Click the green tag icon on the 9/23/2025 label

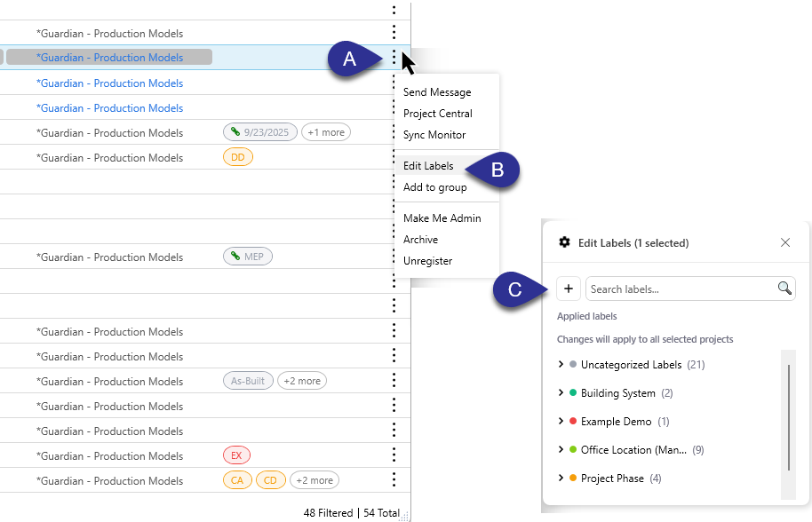235,131
